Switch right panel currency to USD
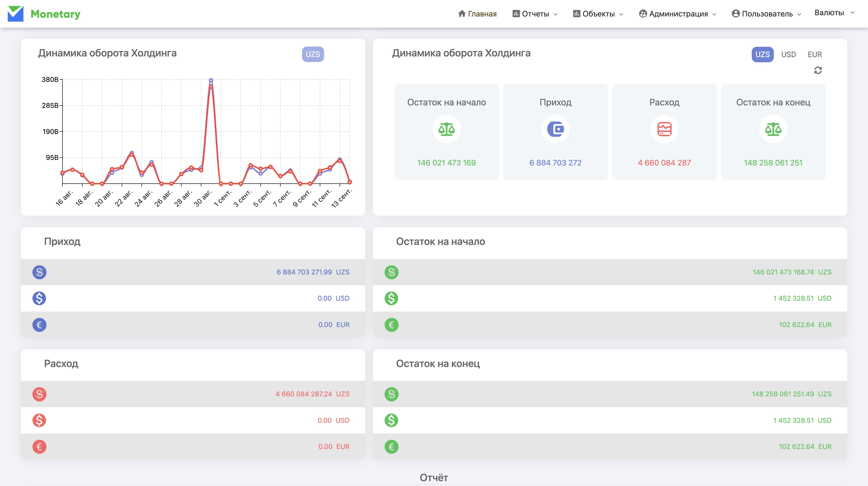 (x=789, y=55)
